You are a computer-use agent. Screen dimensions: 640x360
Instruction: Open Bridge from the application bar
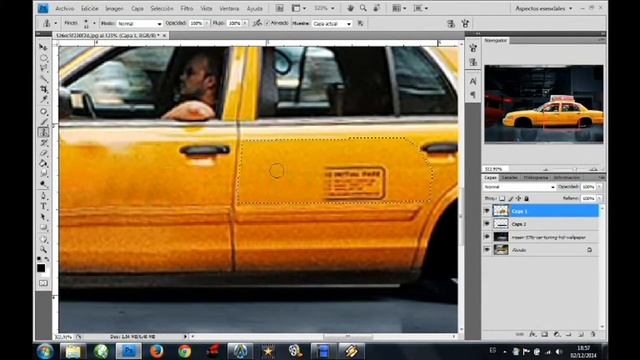click(280, 8)
